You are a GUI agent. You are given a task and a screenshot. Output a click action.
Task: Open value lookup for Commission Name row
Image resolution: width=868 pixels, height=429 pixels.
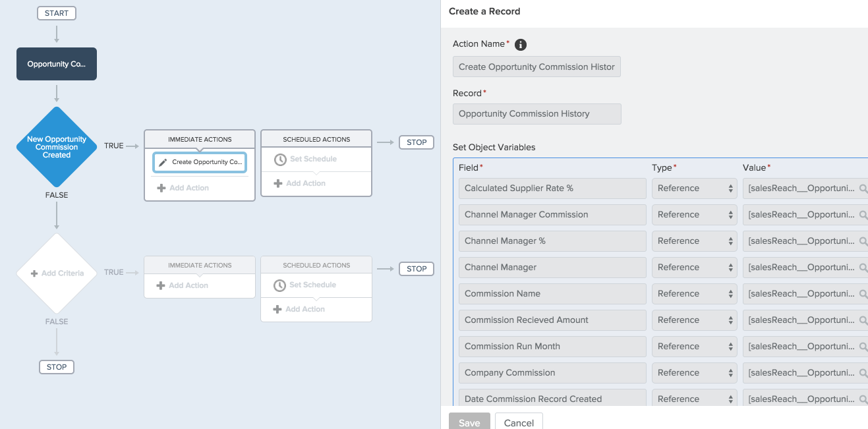pyautogui.click(x=863, y=294)
